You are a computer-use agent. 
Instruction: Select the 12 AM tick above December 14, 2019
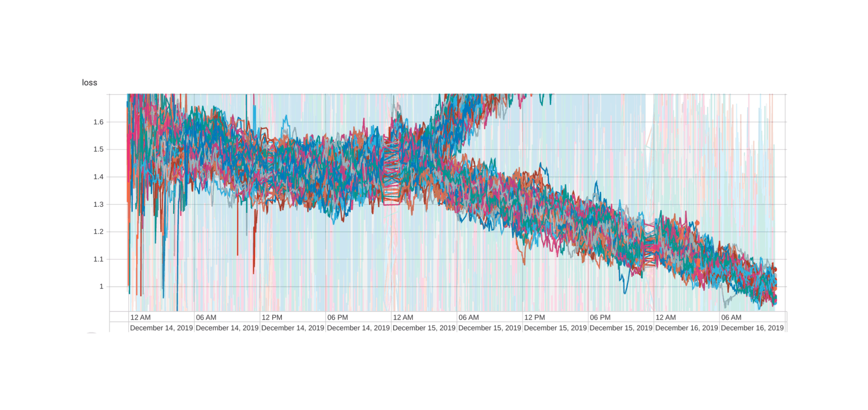pyautogui.click(x=140, y=318)
